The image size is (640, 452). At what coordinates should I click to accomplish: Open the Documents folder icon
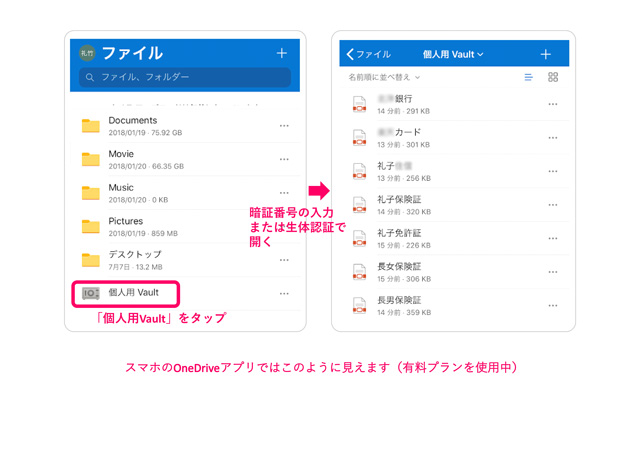(91, 126)
